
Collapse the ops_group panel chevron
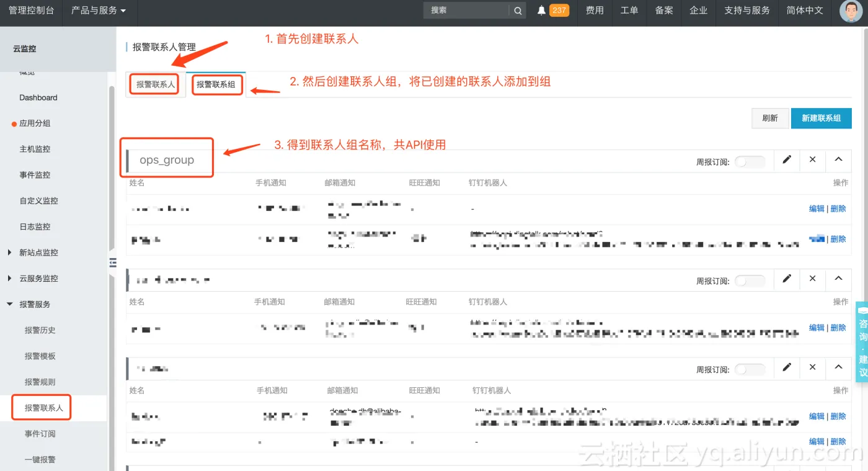[838, 159]
